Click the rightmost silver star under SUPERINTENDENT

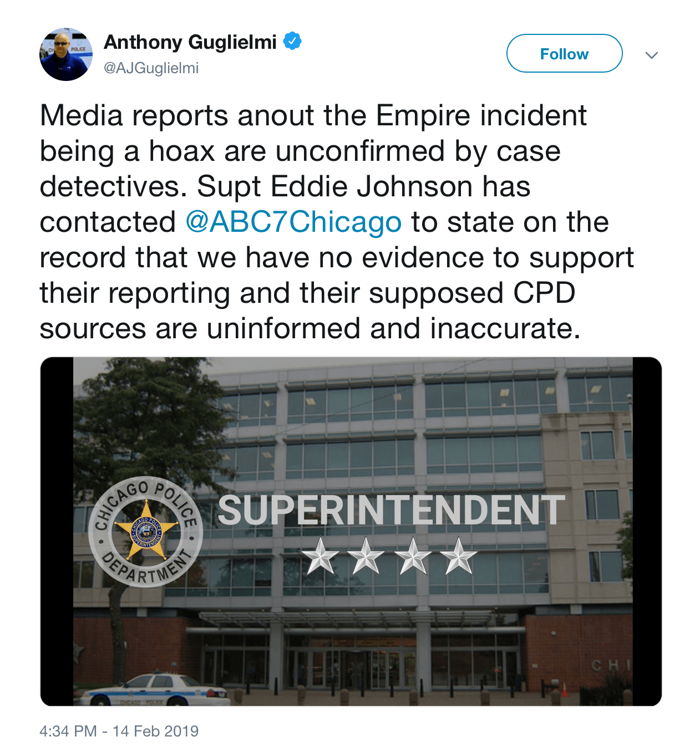coord(458,556)
